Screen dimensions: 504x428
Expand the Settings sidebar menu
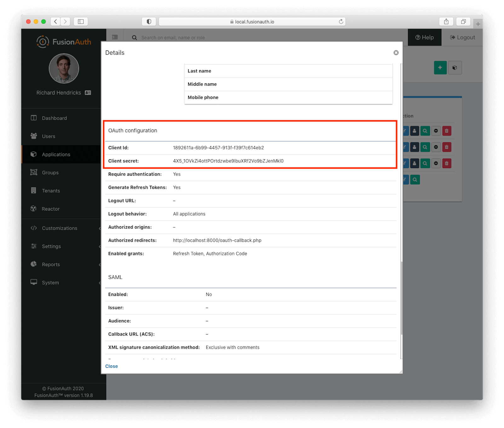[51, 246]
